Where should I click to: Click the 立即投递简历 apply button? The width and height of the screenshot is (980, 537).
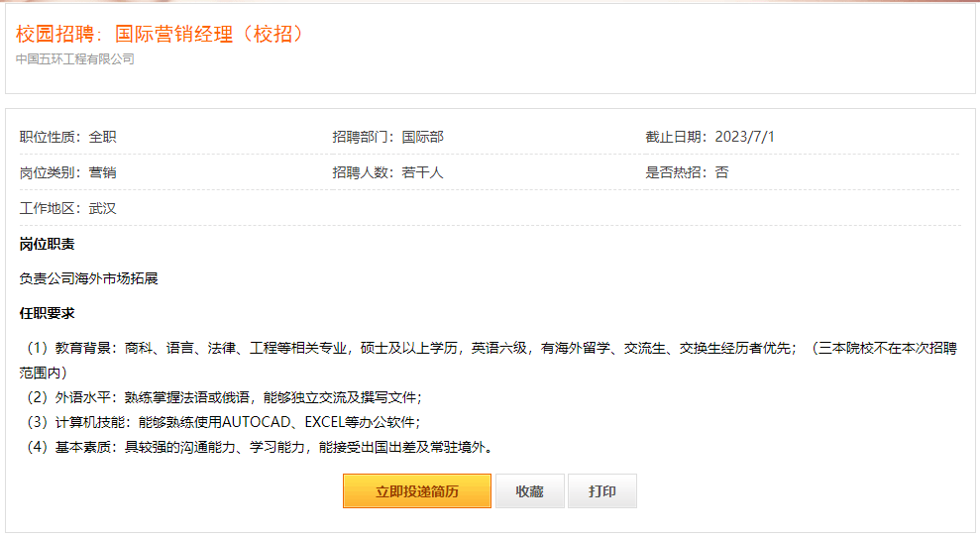[417, 490]
